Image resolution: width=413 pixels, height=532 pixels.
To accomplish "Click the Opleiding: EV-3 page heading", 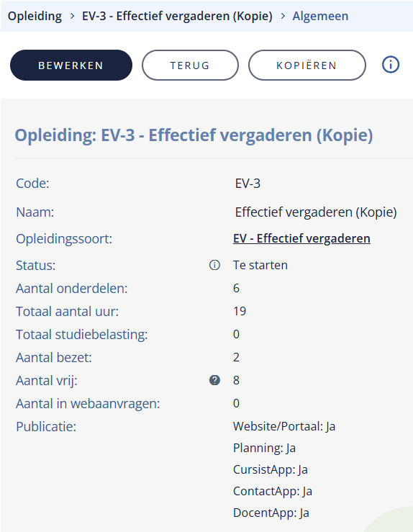I will point(194,135).
